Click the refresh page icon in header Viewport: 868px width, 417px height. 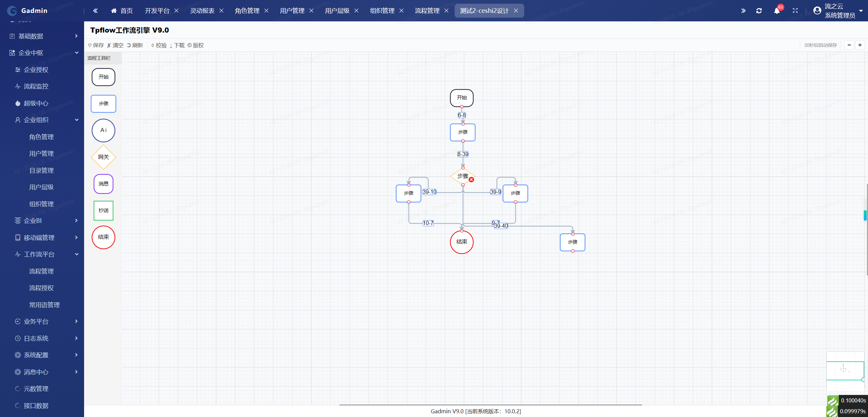tap(759, 11)
